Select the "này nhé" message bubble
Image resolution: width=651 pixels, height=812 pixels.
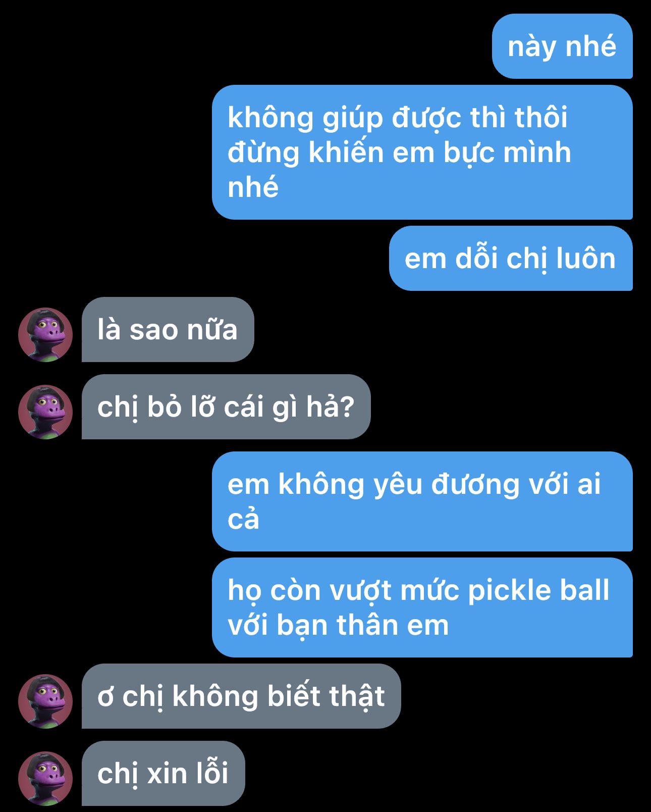562,46
